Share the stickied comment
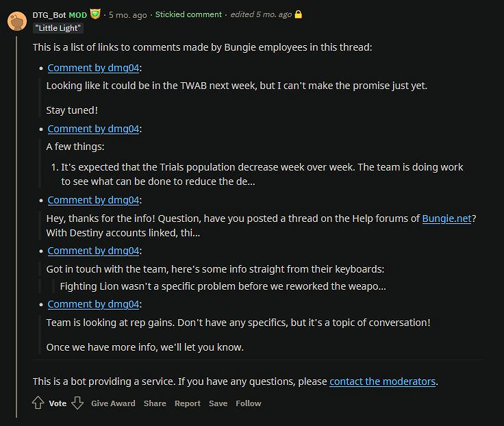The width and height of the screenshot is (504, 426). [155, 403]
